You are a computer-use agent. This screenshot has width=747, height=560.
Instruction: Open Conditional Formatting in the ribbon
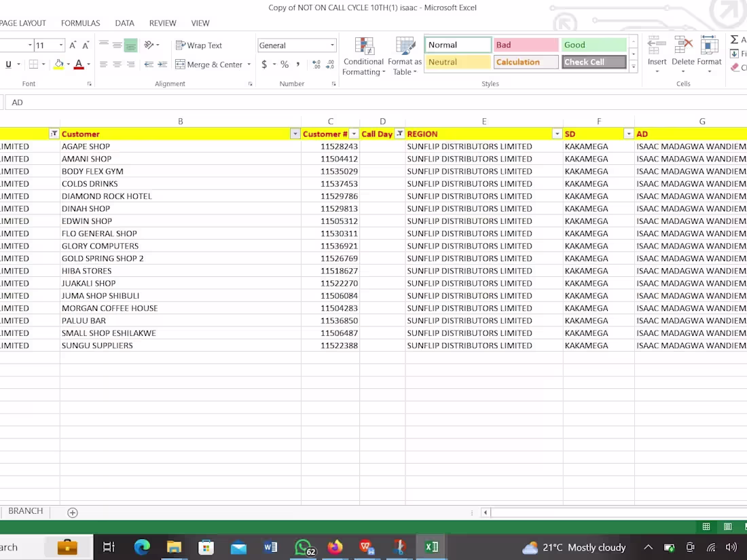tap(363, 56)
